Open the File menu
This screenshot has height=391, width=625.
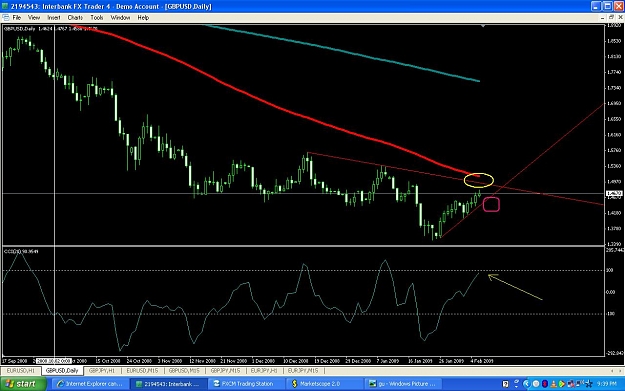point(17,18)
